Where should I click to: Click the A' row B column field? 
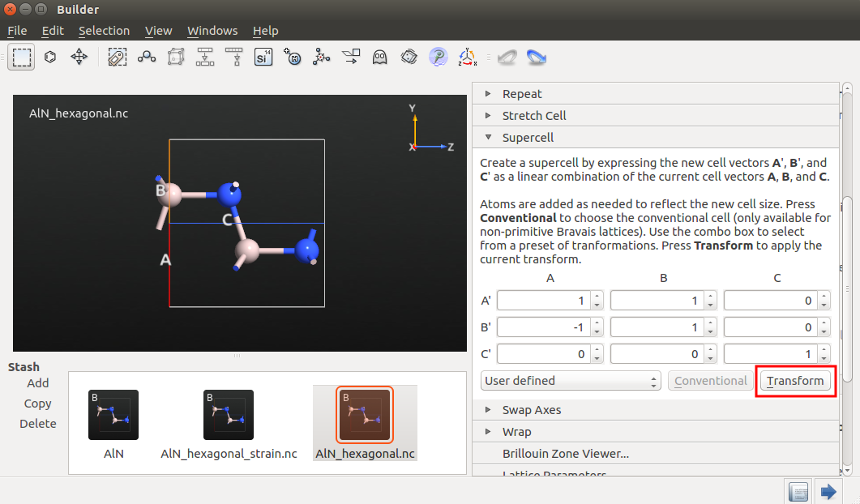657,301
